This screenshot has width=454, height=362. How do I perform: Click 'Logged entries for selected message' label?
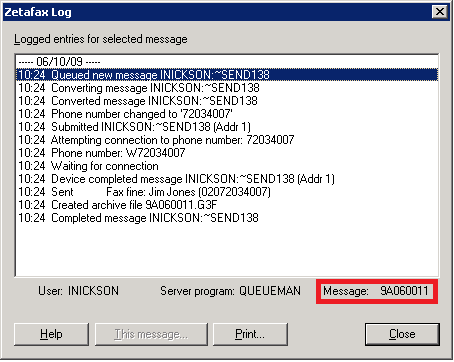(x=100, y=39)
